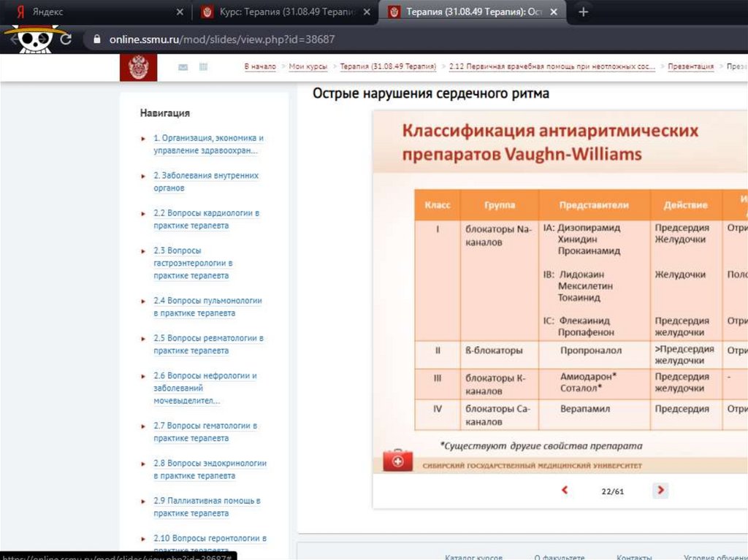Screen dimensions: 748x560
Task: Click 'Представители' table column header
Action: [594, 205]
